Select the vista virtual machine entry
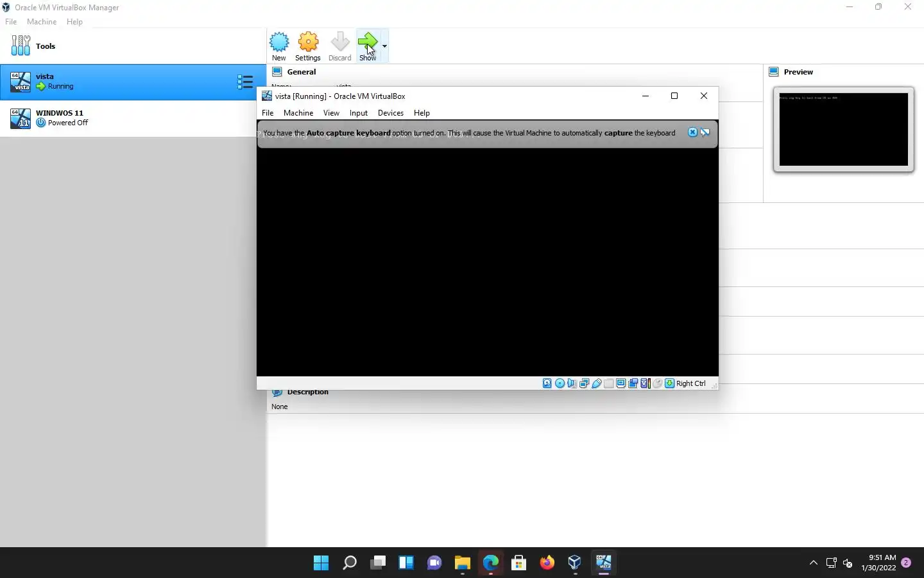924x578 pixels. (x=133, y=82)
